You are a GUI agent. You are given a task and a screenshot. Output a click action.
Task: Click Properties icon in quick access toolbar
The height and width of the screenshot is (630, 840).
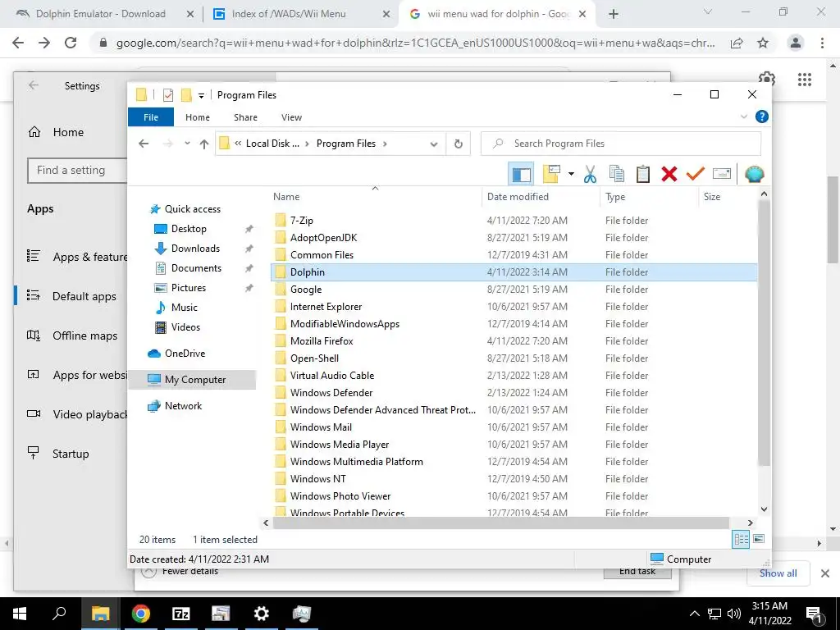(168, 95)
